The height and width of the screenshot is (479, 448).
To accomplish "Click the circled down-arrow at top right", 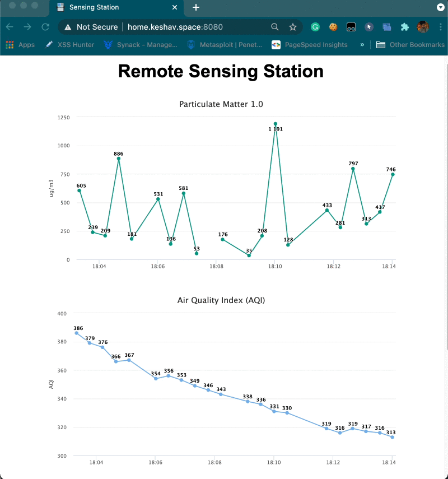I will (x=440, y=7).
